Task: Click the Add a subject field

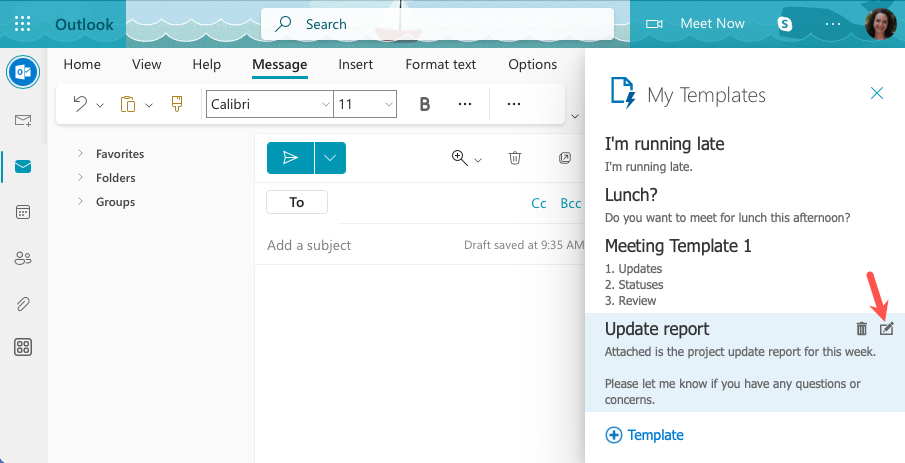Action: coord(360,245)
